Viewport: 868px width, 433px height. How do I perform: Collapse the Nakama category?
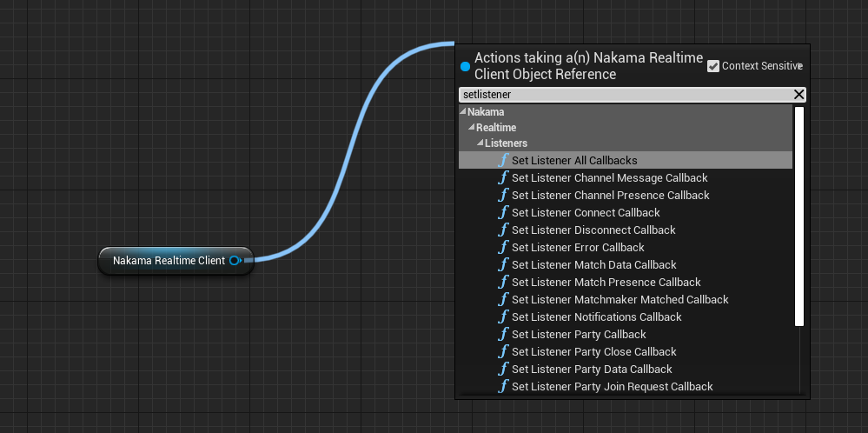[x=463, y=112]
